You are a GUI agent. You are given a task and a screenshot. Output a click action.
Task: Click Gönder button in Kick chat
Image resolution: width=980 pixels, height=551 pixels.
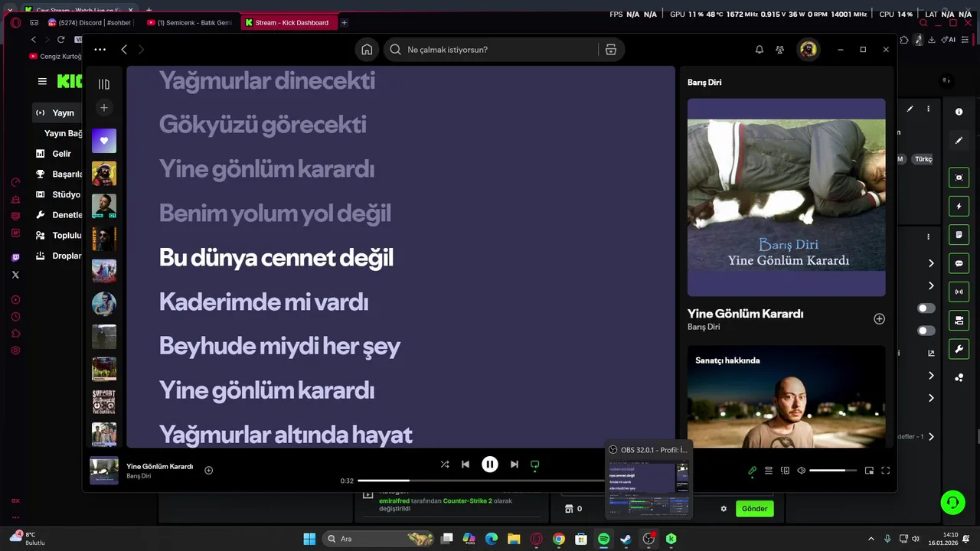(x=754, y=508)
